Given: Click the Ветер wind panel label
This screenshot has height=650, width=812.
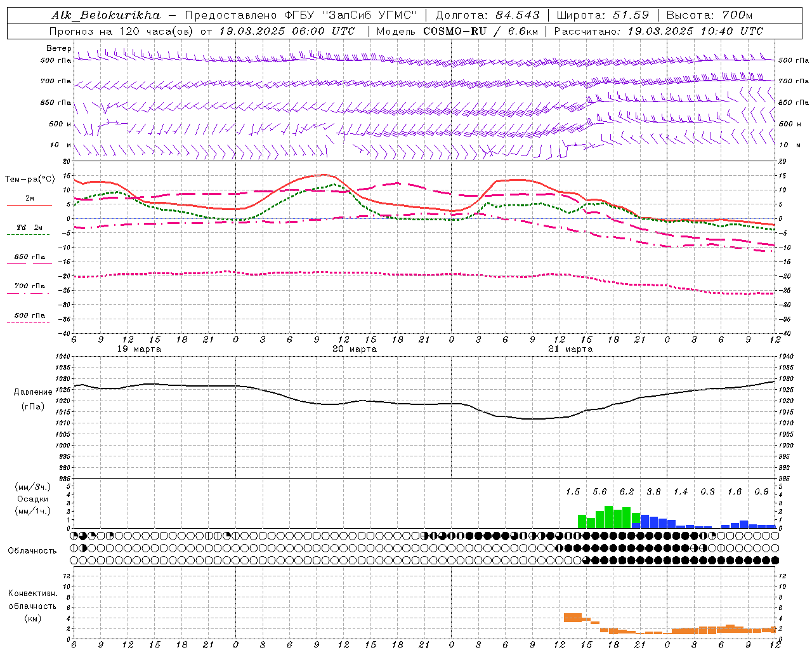Looking at the screenshot, I should click(58, 48).
